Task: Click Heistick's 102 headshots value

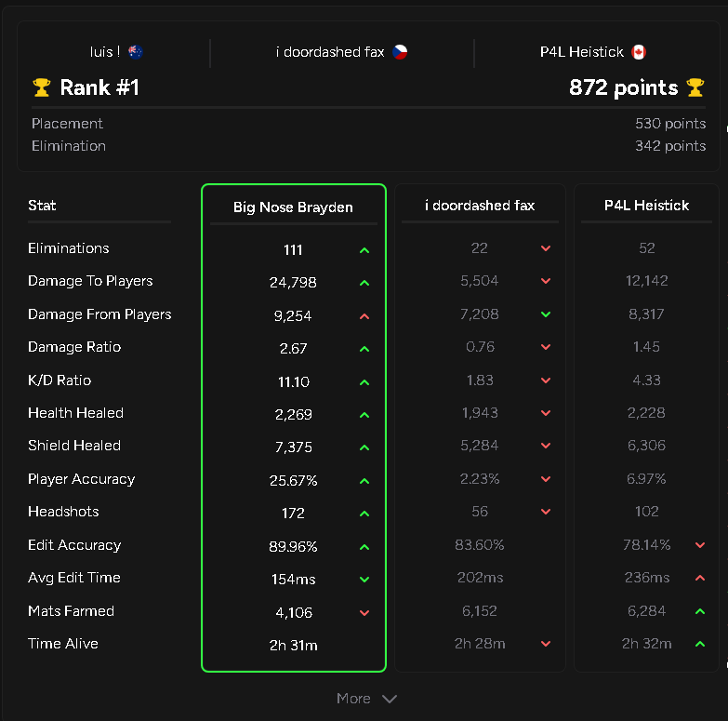Action: pos(647,512)
